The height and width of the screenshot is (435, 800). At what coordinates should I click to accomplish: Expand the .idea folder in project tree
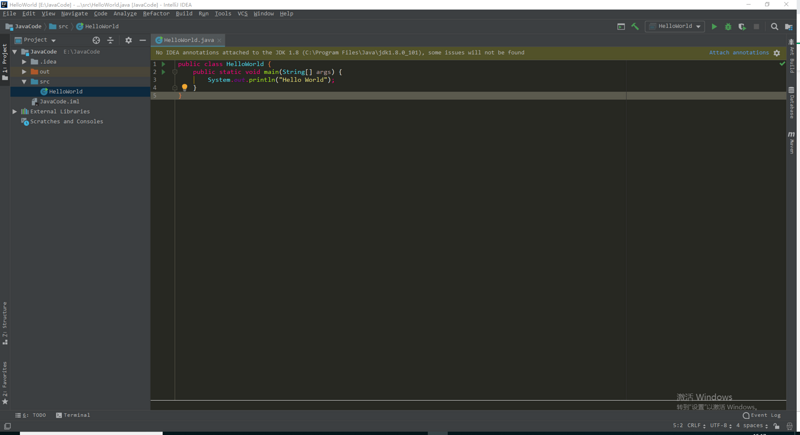[x=25, y=62]
